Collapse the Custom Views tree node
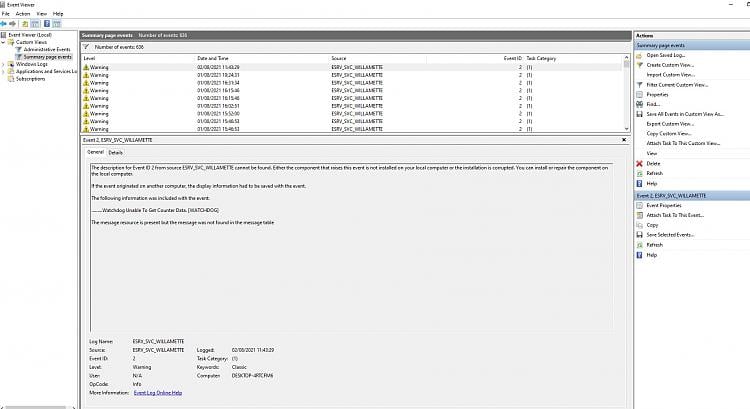This screenshot has width=750, height=409. [3, 42]
